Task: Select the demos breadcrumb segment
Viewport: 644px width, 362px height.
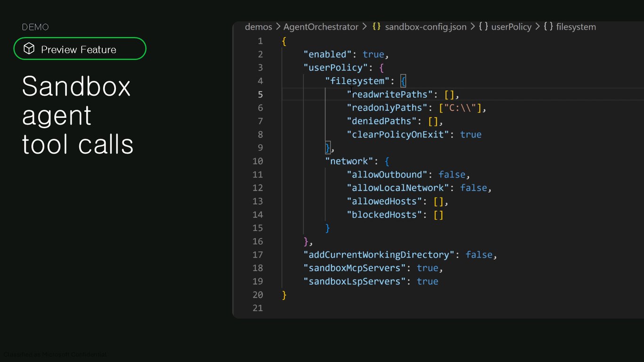Action: pyautogui.click(x=258, y=27)
